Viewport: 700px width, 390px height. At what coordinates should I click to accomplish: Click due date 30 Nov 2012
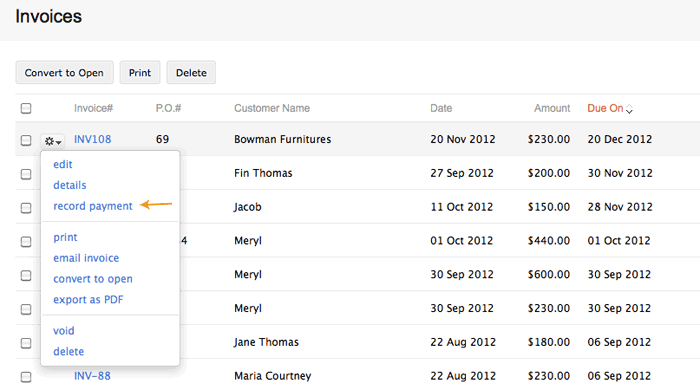point(620,173)
